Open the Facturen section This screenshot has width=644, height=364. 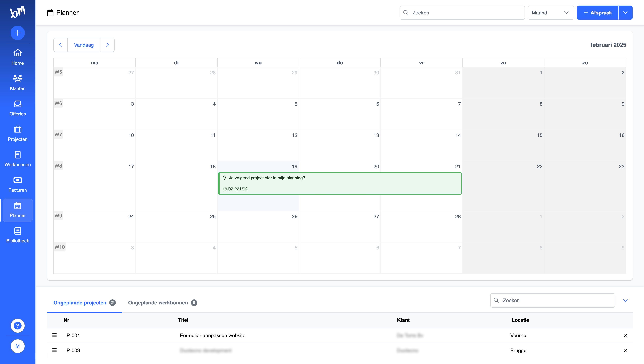click(x=18, y=184)
